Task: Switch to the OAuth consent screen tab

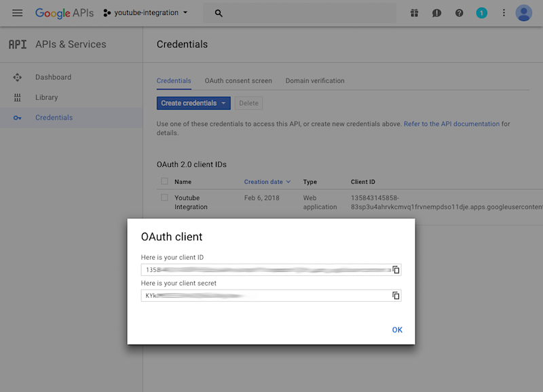Action: point(238,81)
